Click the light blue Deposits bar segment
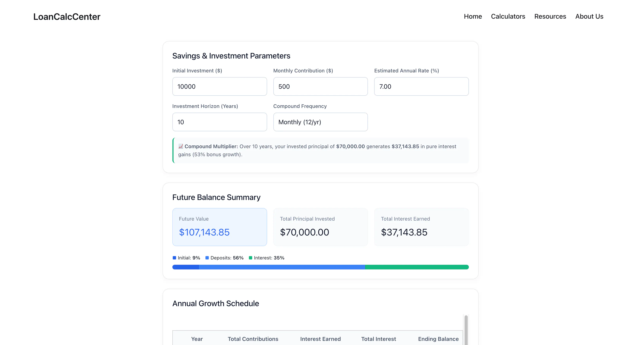 tap(282, 267)
